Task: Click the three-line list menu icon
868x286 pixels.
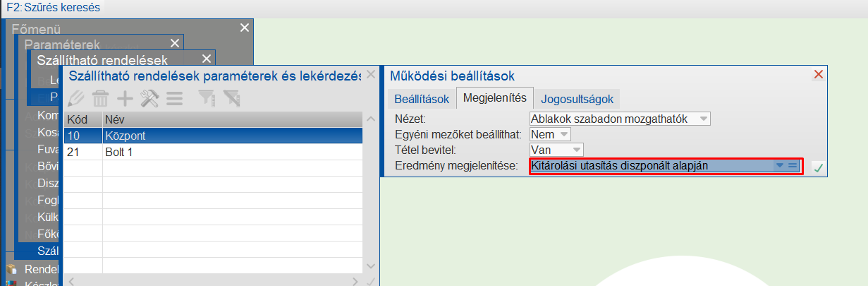Action: click(174, 98)
